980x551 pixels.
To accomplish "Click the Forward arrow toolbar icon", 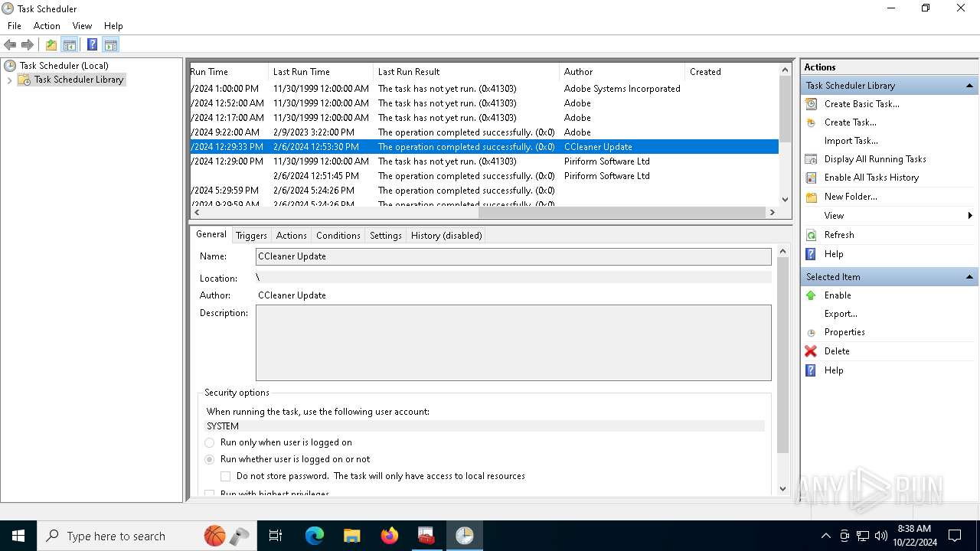I will [x=28, y=44].
